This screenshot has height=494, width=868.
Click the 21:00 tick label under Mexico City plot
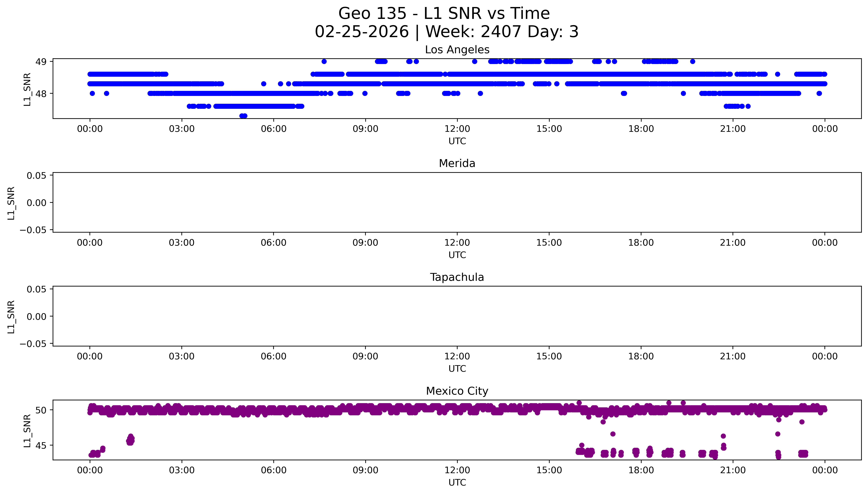click(733, 470)
